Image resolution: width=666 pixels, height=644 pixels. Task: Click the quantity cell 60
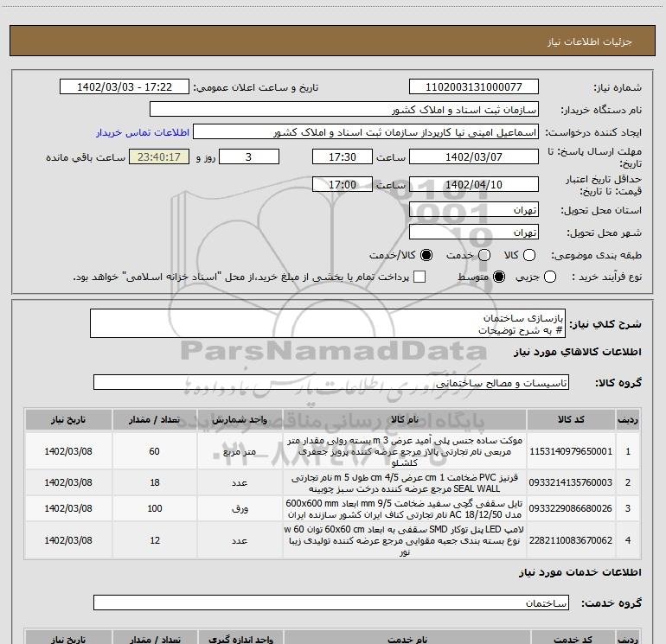155,451
